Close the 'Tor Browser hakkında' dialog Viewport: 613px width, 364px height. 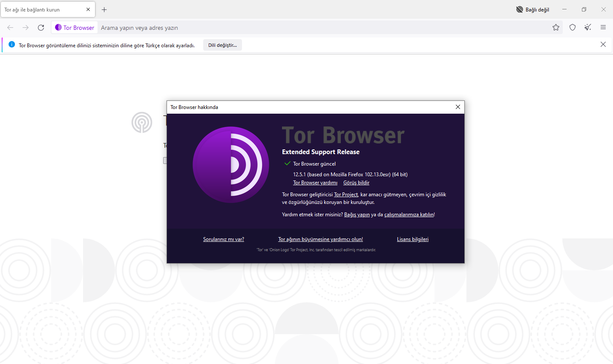point(458,107)
